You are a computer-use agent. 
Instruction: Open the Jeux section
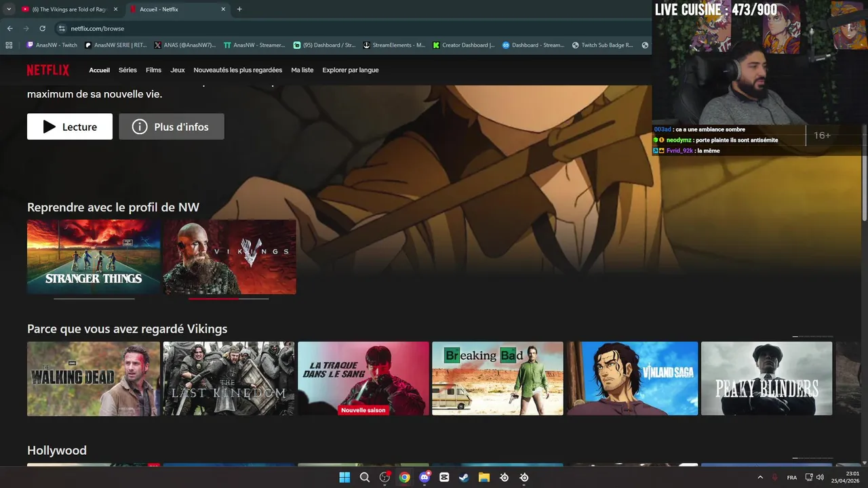click(x=177, y=70)
